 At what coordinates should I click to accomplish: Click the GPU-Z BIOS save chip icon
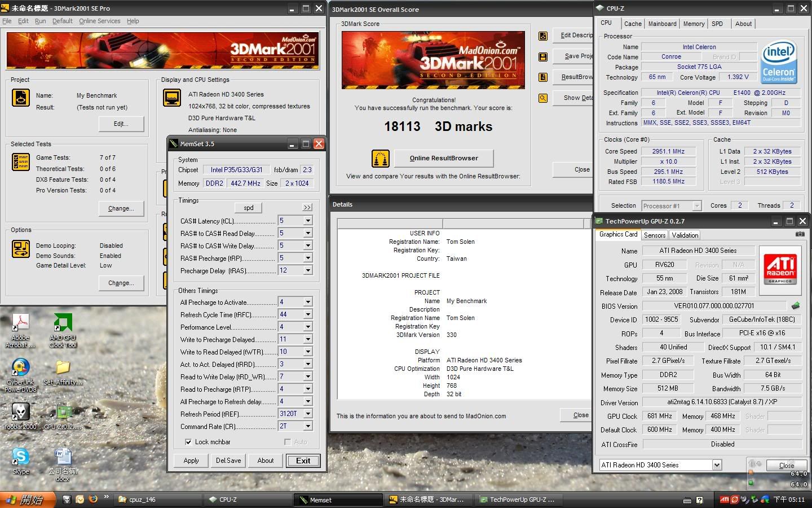pyautogui.click(x=796, y=306)
